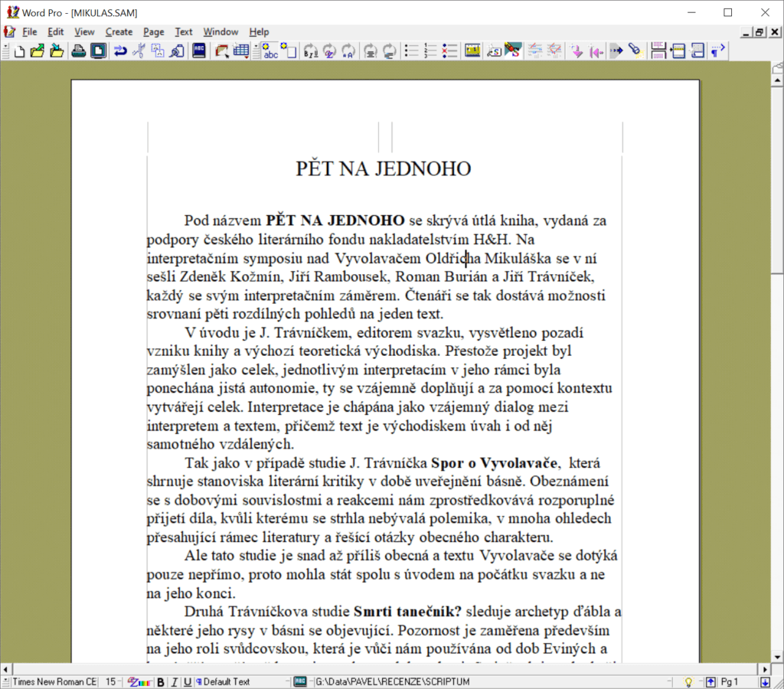Viewport: 784px width, 689px height.
Task: Go to previous page with up arrow button
Action: click(x=710, y=682)
